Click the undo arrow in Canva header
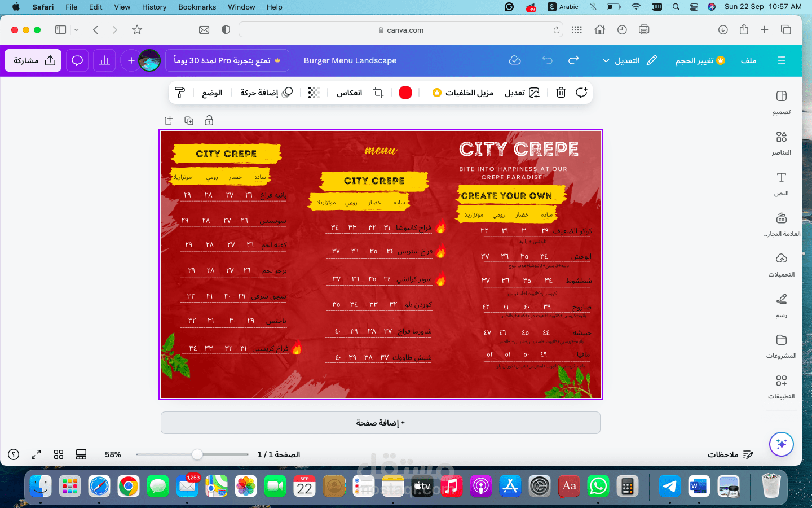 547,60
